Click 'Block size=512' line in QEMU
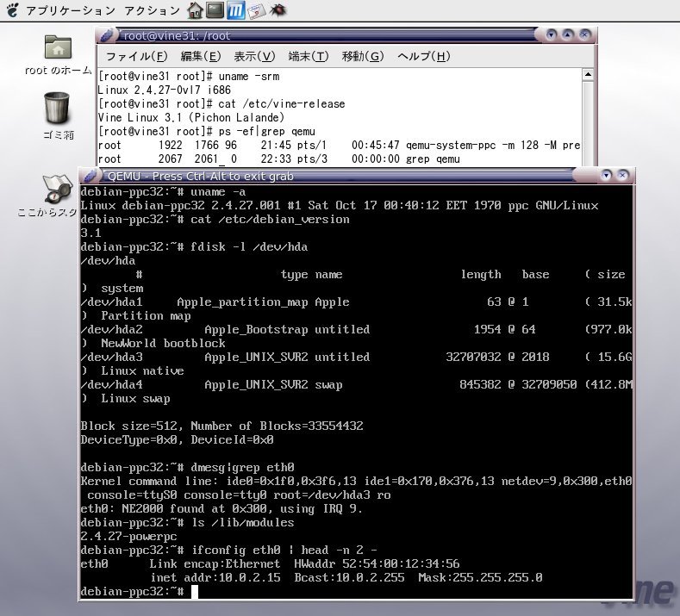 pos(221,426)
